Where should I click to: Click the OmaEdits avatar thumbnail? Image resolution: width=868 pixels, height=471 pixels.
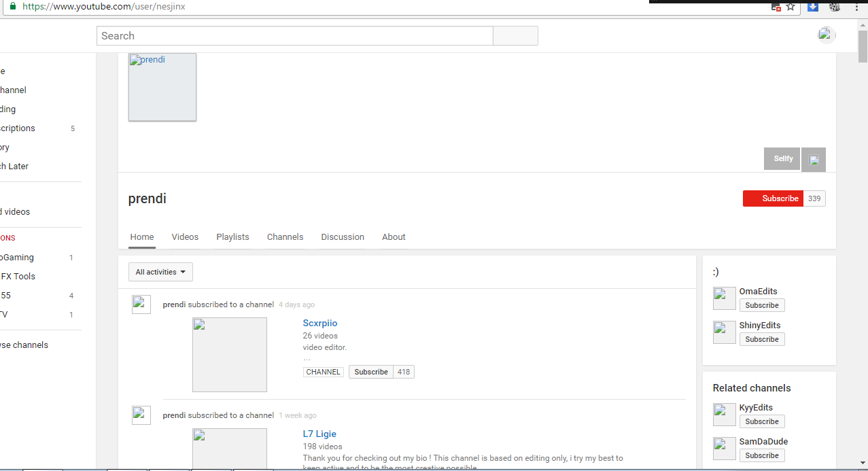[x=725, y=298]
